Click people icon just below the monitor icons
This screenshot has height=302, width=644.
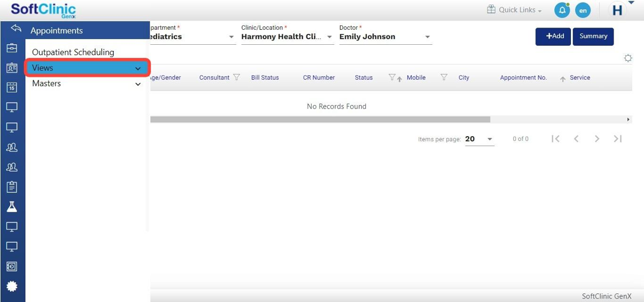[x=12, y=147]
